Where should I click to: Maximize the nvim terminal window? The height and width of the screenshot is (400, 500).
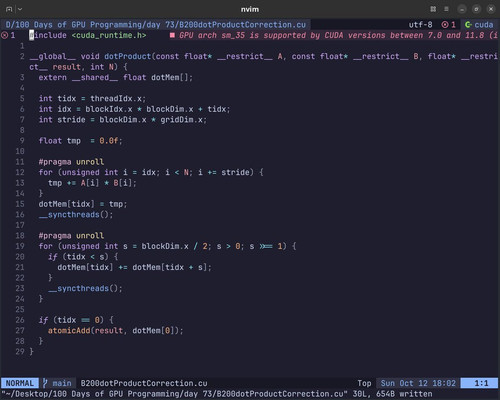click(476, 9)
